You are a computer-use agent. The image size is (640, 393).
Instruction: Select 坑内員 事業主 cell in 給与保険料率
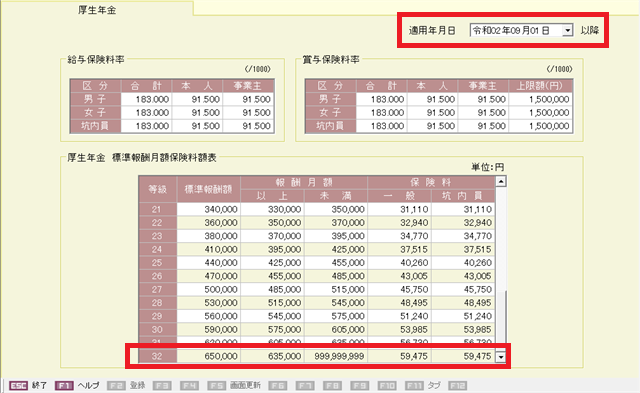(249, 126)
